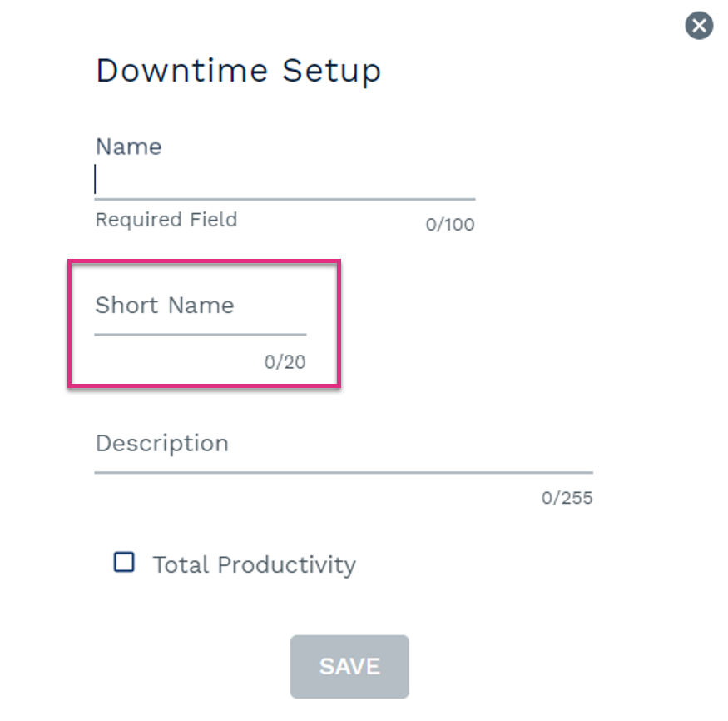
Task: Click the 0/100 character counter
Action: tap(450, 225)
